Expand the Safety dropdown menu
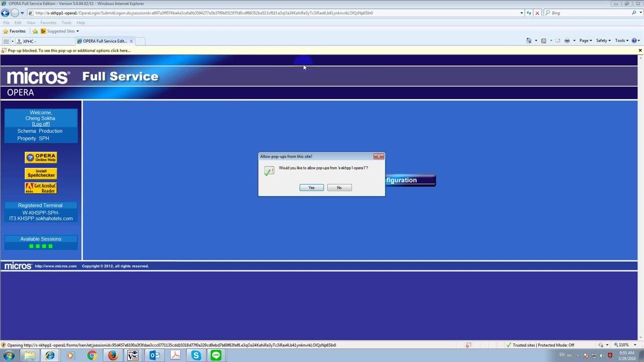The width and height of the screenshot is (644, 362). (x=603, y=41)
